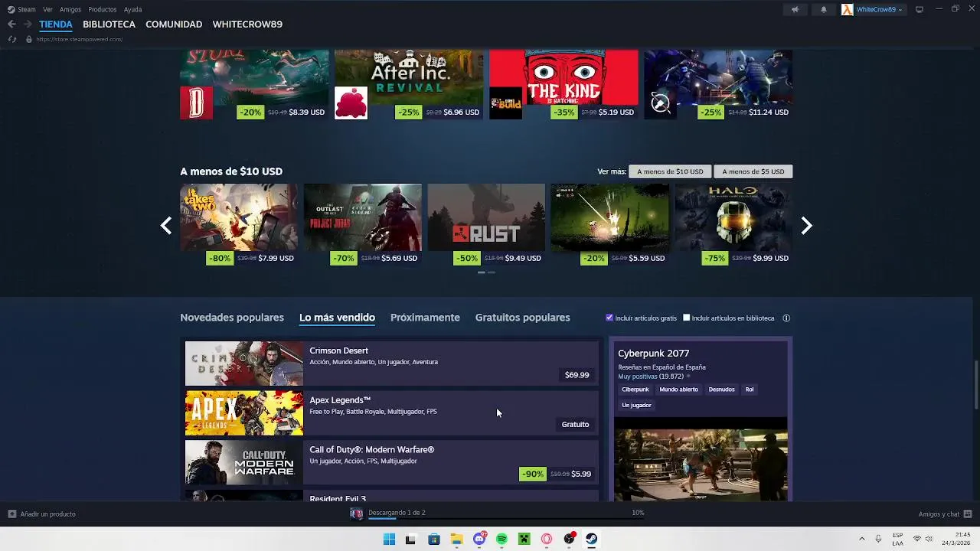Switch to the COMUNIDAD section

coord(174,24)
